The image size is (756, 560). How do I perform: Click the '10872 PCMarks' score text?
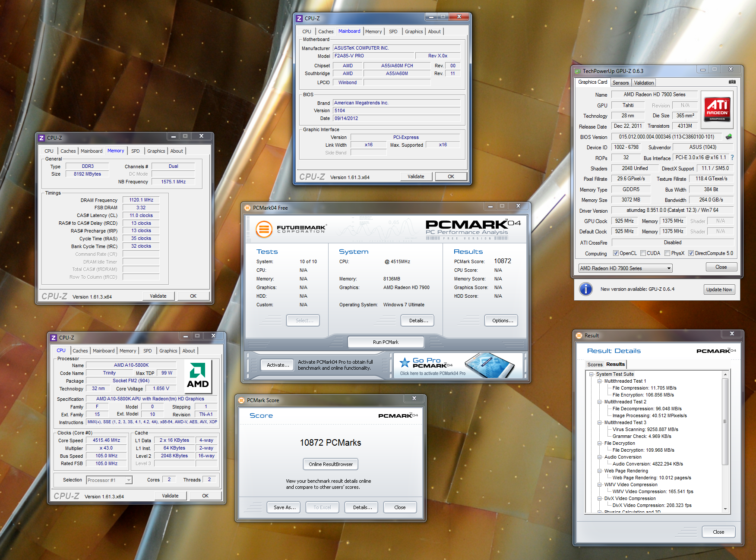pos(331,443)
